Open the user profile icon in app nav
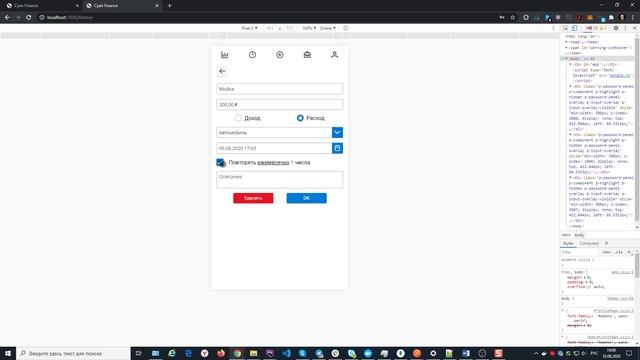The width and height of the screenshot is (640, 360). point(334,55)
